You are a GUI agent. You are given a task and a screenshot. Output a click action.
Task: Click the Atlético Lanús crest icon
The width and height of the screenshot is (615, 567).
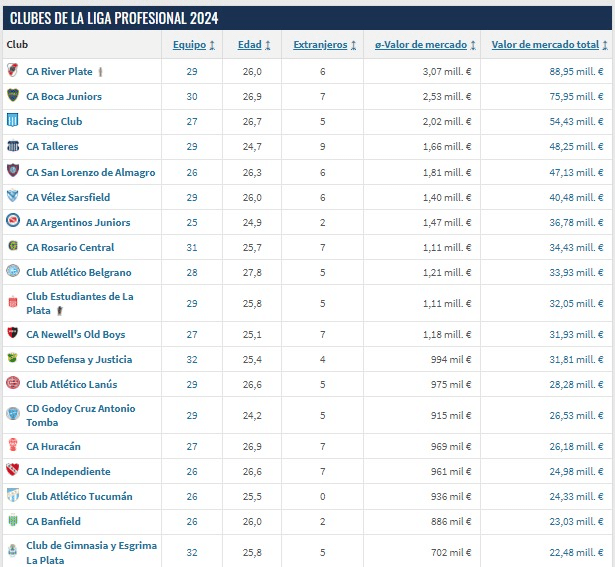pyautogui.click(x=13, y=383)
